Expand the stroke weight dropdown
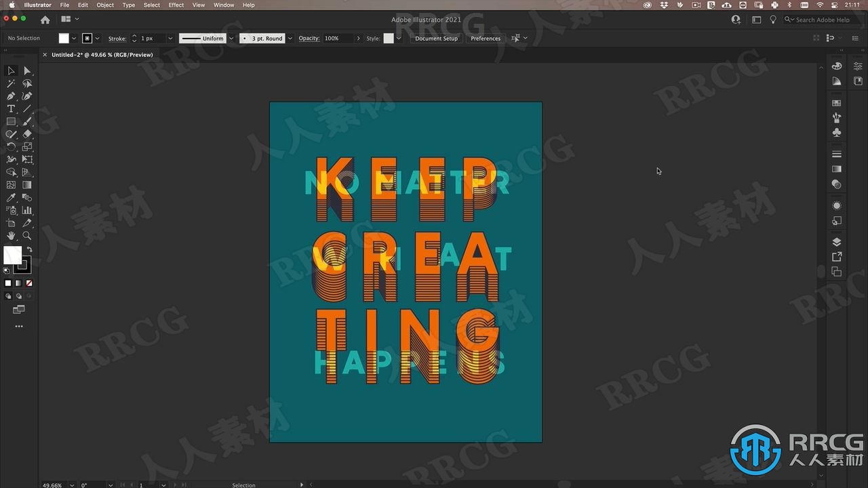Viewport: 868px width, 488px height. tap(170, 39)
